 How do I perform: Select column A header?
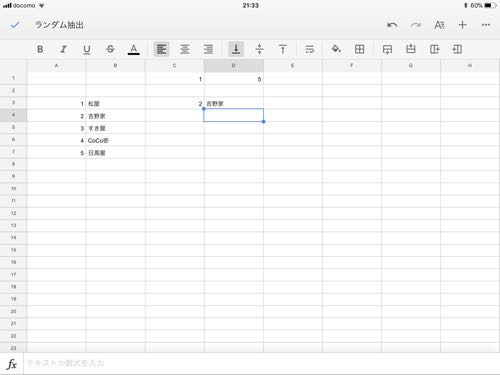(x=56, y=66)
